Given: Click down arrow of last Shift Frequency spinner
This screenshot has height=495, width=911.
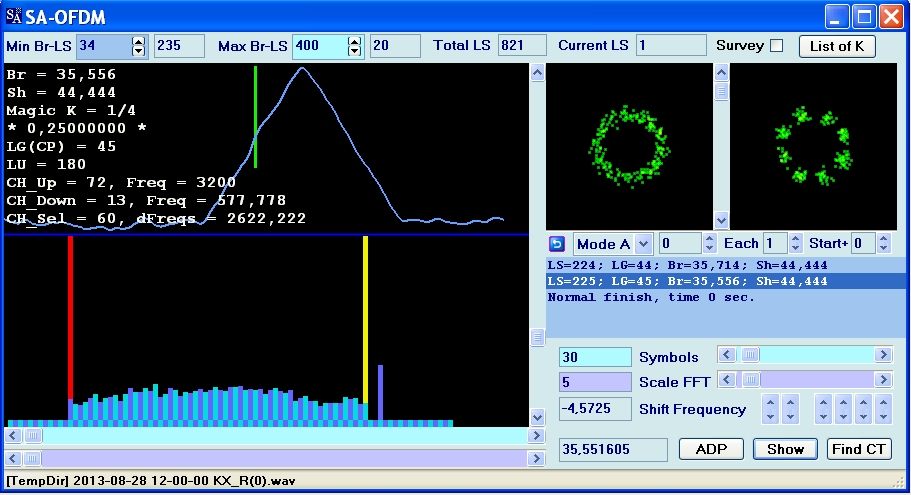Looking at the screenshot, I should click(x=884, y=416).
